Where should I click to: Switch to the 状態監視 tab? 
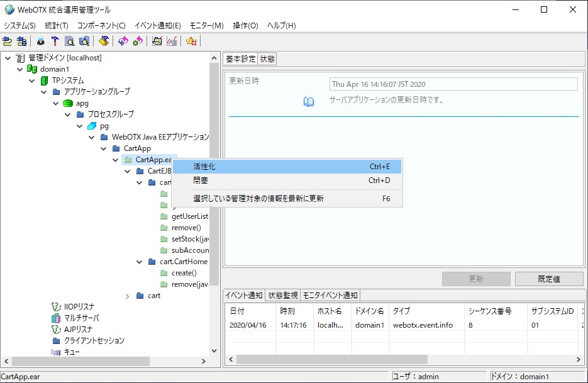click(282, 296)
